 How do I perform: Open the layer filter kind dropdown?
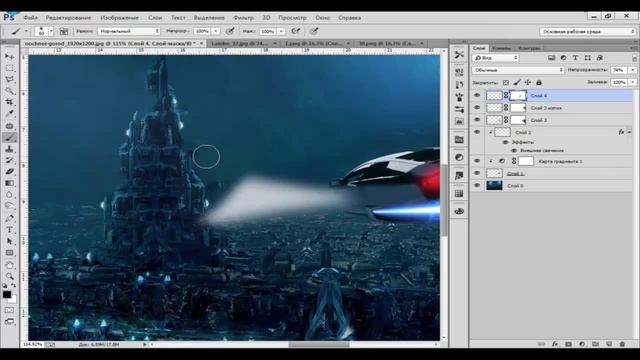(x=496, y=58)
